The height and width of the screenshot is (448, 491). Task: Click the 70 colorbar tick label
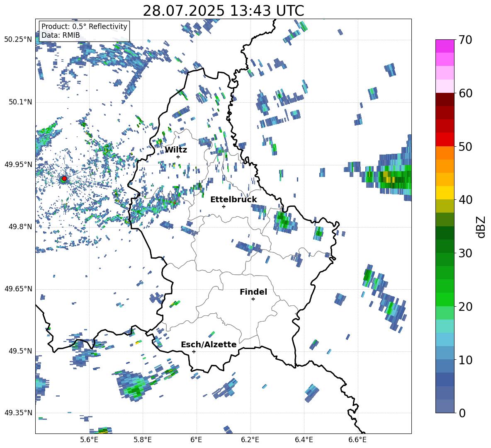point(465,40)
